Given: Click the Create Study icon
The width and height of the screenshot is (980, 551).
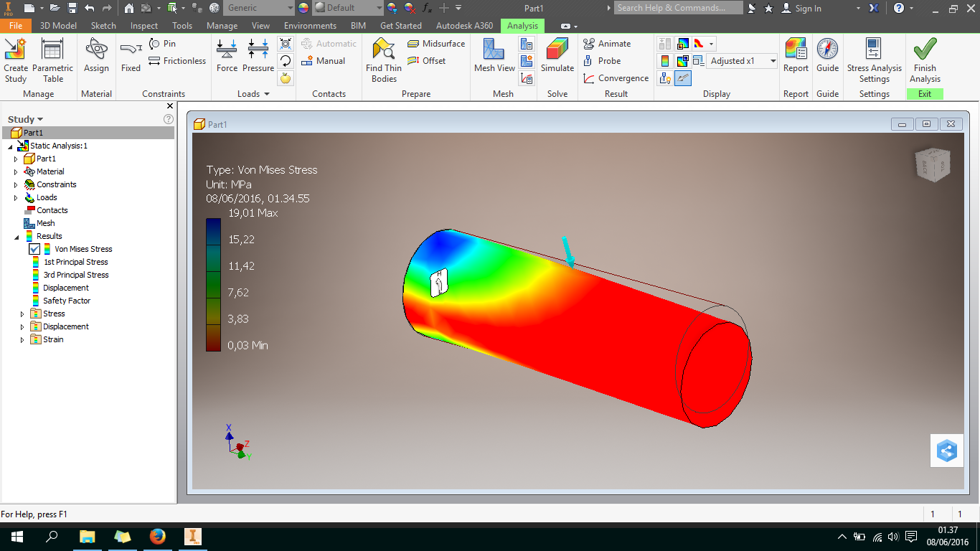Looking at the screenshot, I should tap(15, 61).
